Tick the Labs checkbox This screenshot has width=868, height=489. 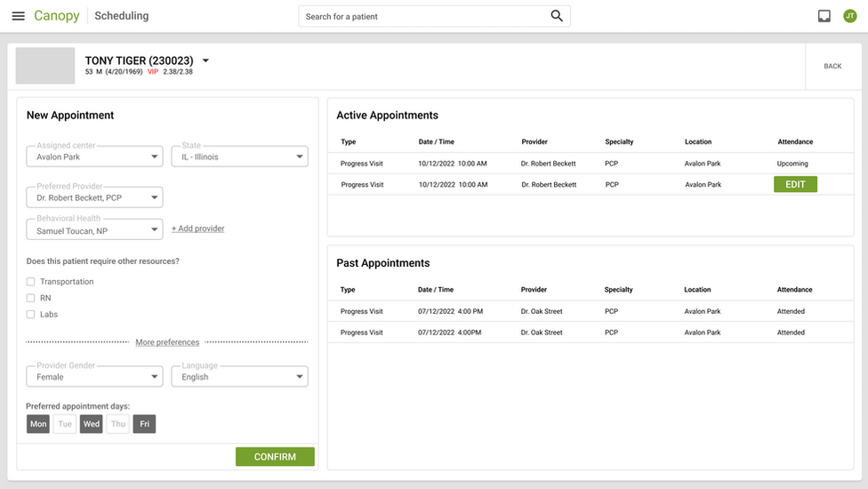click(31, 314)
